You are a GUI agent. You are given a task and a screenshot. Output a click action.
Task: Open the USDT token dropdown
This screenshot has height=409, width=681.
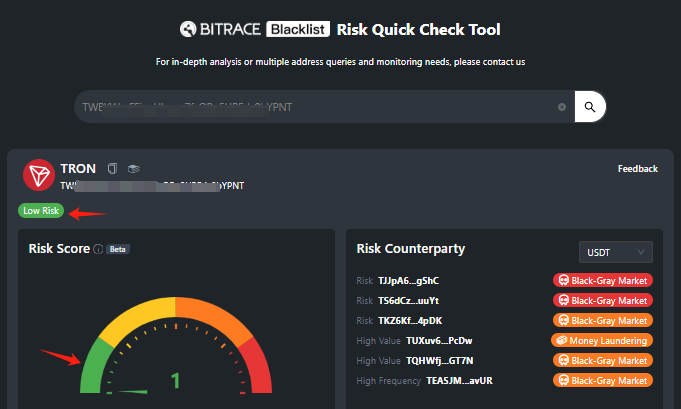tap(615, 252)
